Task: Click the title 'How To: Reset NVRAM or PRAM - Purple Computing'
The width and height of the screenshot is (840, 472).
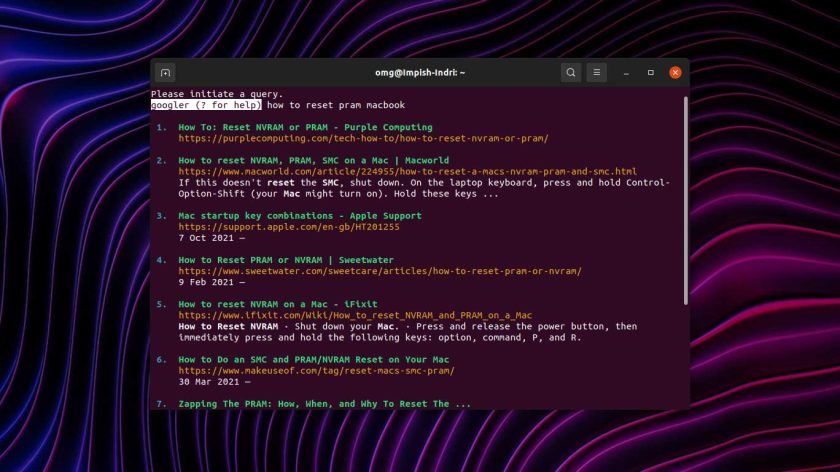Action: coord(305,127)
